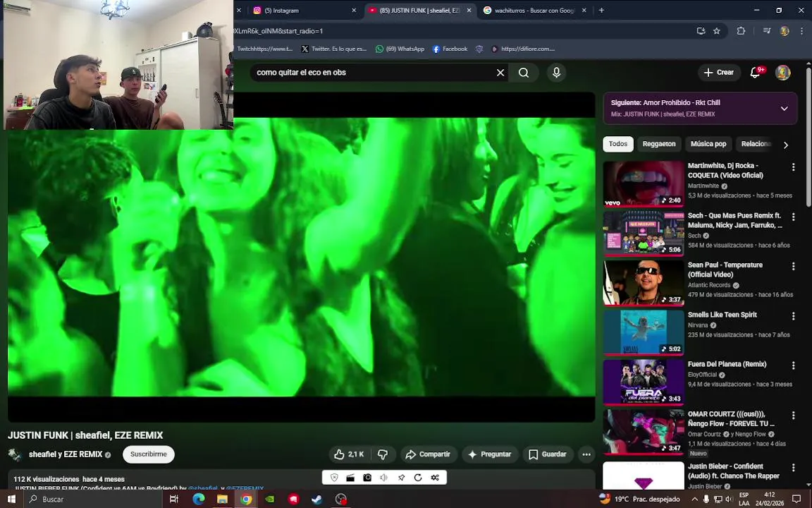This screenshot has width=812, height=508.
Task: Open system volume from tray speaker
Action: (728, 500)
